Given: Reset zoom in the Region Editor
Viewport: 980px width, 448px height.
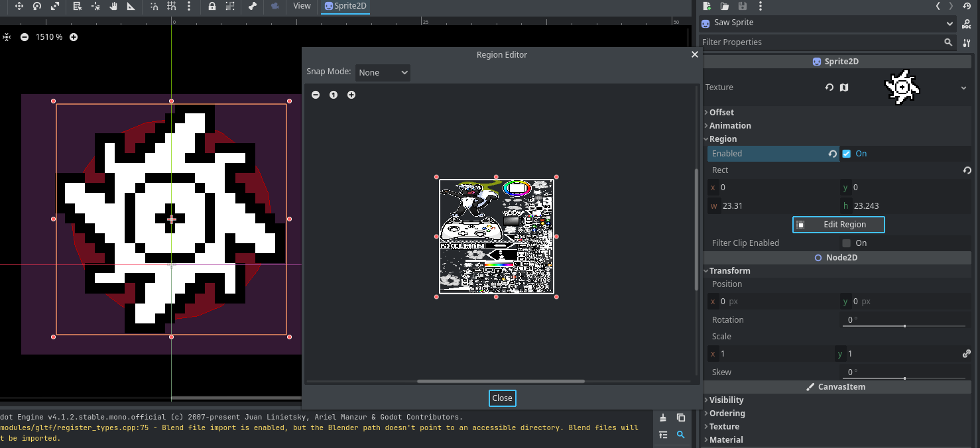Looking at the screenshot, I should [334, 95].
